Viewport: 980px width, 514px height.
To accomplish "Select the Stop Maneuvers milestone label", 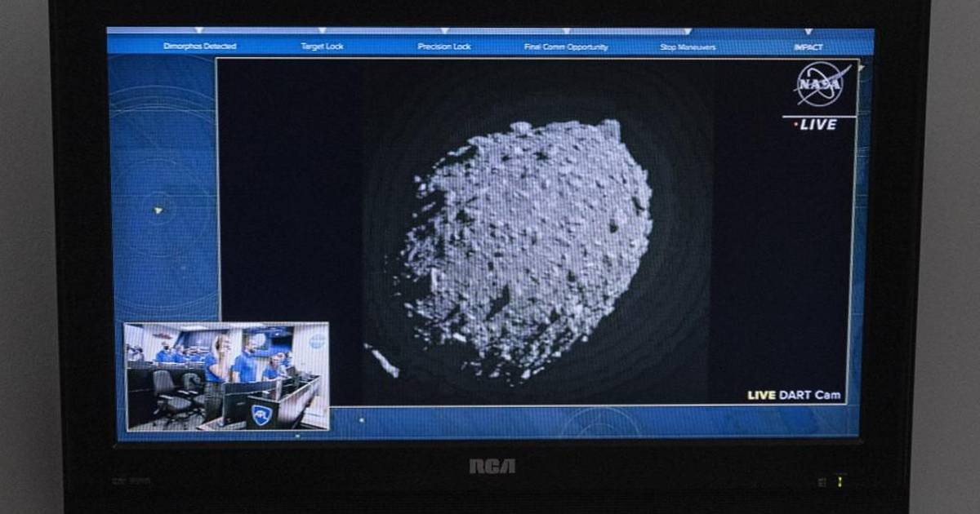I will click(x=688, y=47).
